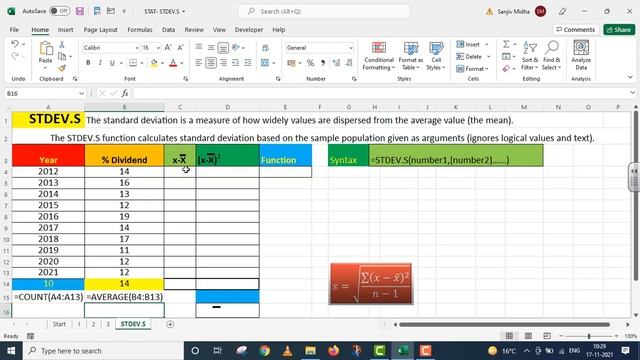
Task: Click the Save icon in title bar
Action: tap(80, 11)
